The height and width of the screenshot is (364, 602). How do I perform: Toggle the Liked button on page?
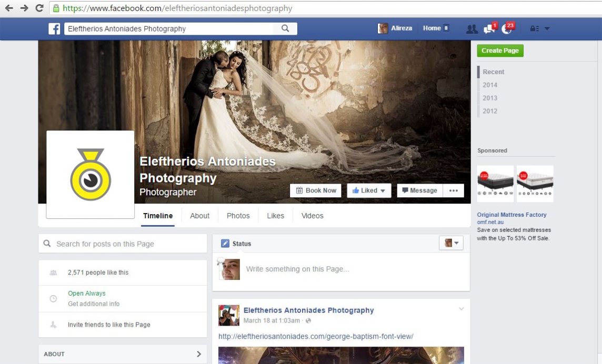tap(369, 191)
